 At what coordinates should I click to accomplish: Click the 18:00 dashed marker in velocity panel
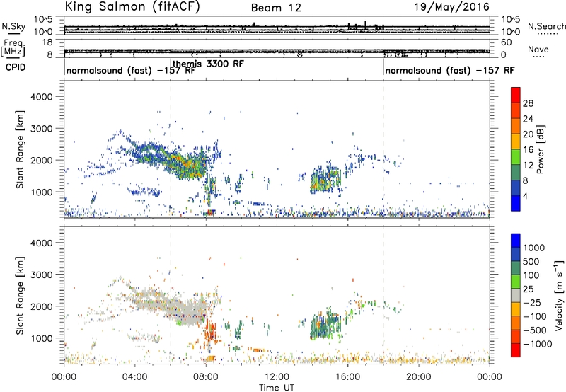(383, 295)
